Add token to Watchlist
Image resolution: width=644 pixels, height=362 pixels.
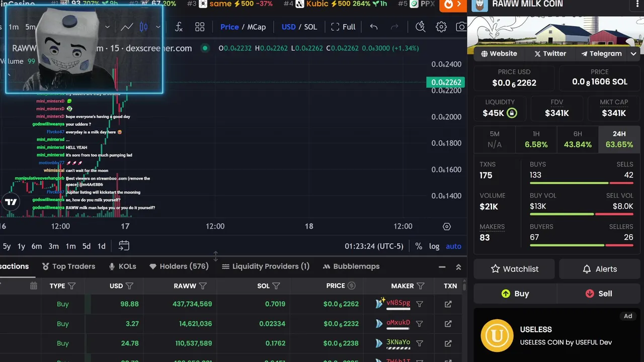(514, 269)
